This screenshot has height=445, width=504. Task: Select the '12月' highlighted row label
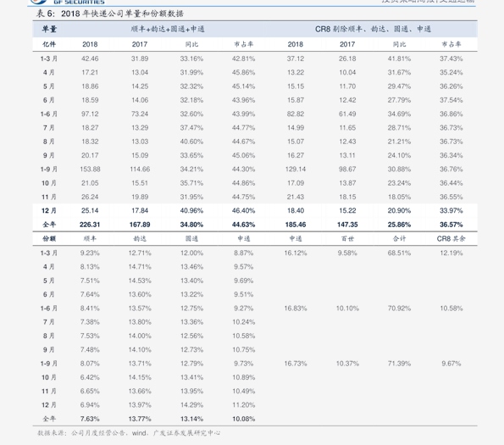pos(49,210)
